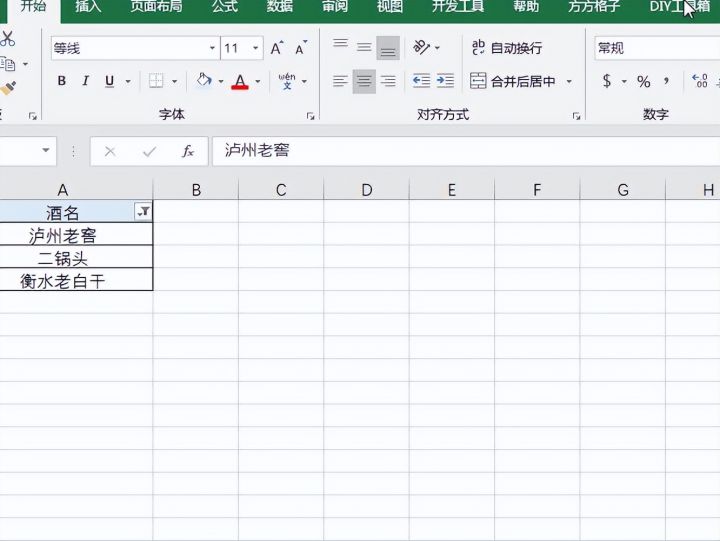The width and height of the screenshot is (720, 541).
Task: Switch to the 开始 tab
Action: (x=34, y=6)
